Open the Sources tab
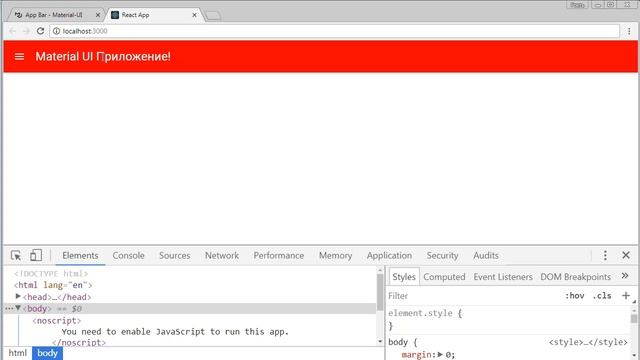Image resolution: width=640 pixels, height=360 pixels. [174, 256]
